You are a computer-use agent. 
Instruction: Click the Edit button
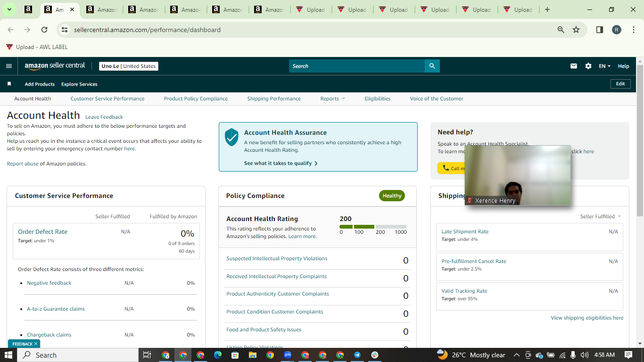(620, 84)
